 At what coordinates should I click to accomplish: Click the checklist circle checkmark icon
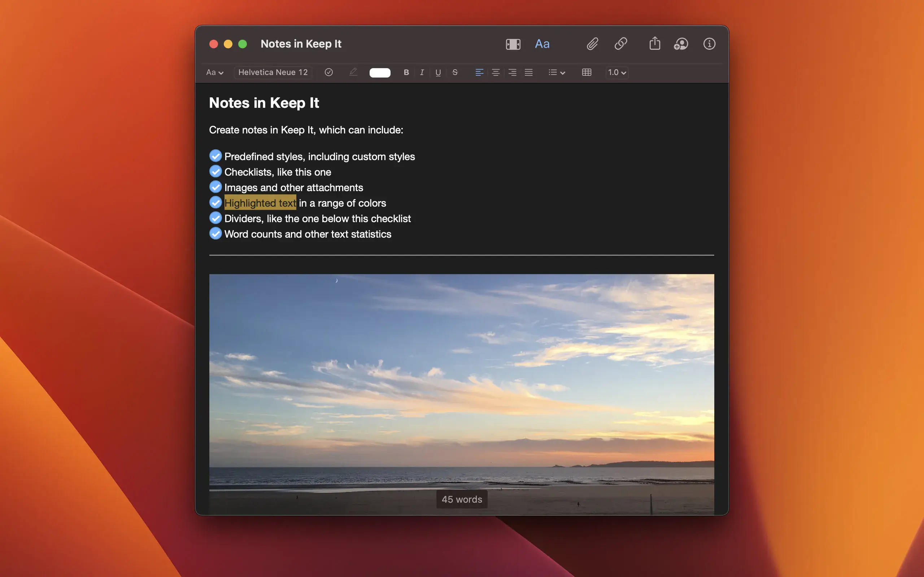point(329,72)
